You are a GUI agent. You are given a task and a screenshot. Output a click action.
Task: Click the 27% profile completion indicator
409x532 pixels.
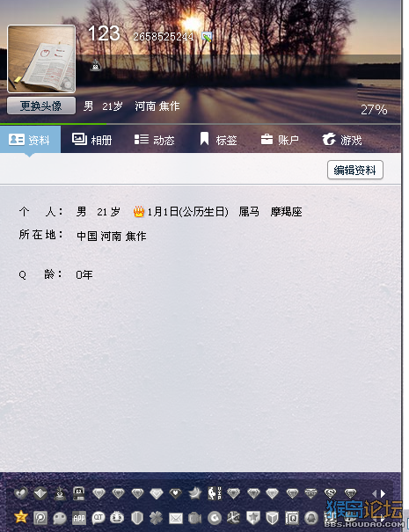coord(374,110)
